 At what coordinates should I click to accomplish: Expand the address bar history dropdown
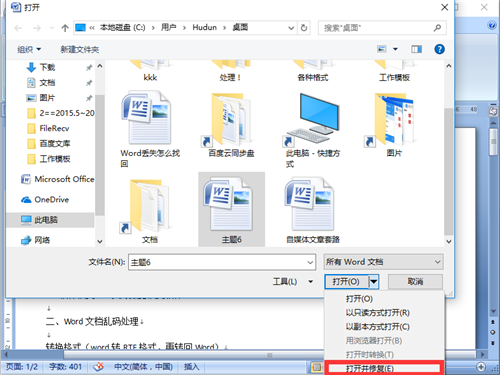(x=291, y=28)
